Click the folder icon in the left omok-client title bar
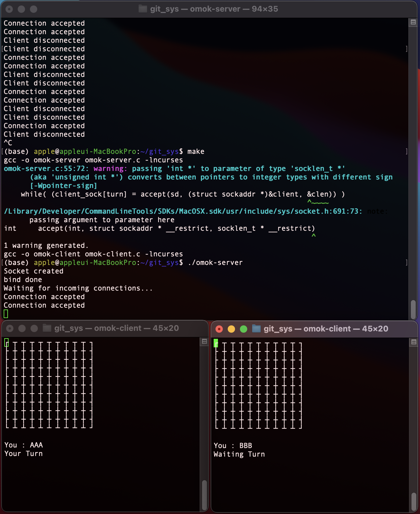 (x=47, y=328)
